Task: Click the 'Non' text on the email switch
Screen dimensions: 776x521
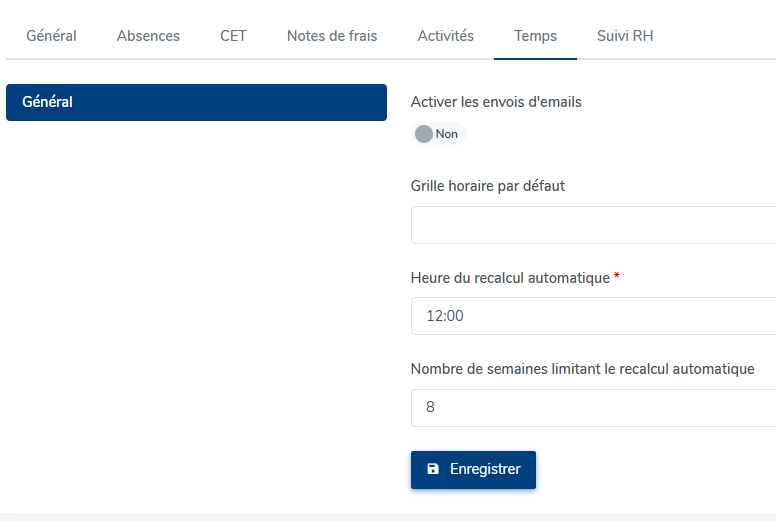Action: [446, 134]
